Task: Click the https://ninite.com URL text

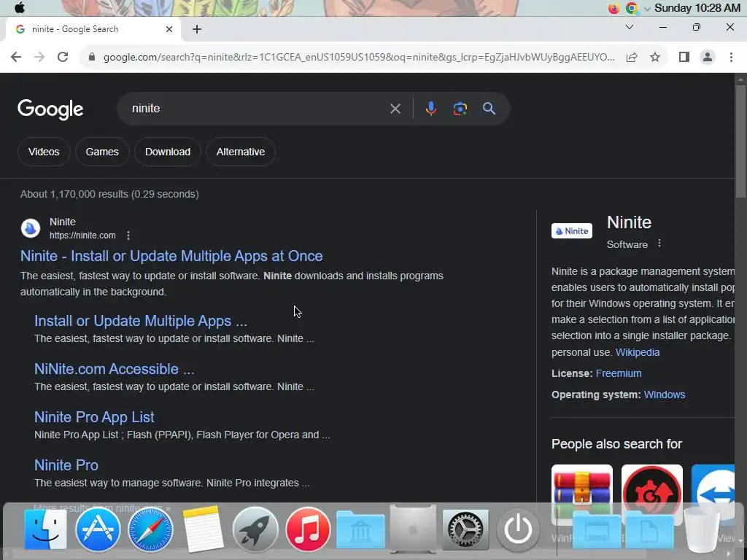Action: pos(82,236)
